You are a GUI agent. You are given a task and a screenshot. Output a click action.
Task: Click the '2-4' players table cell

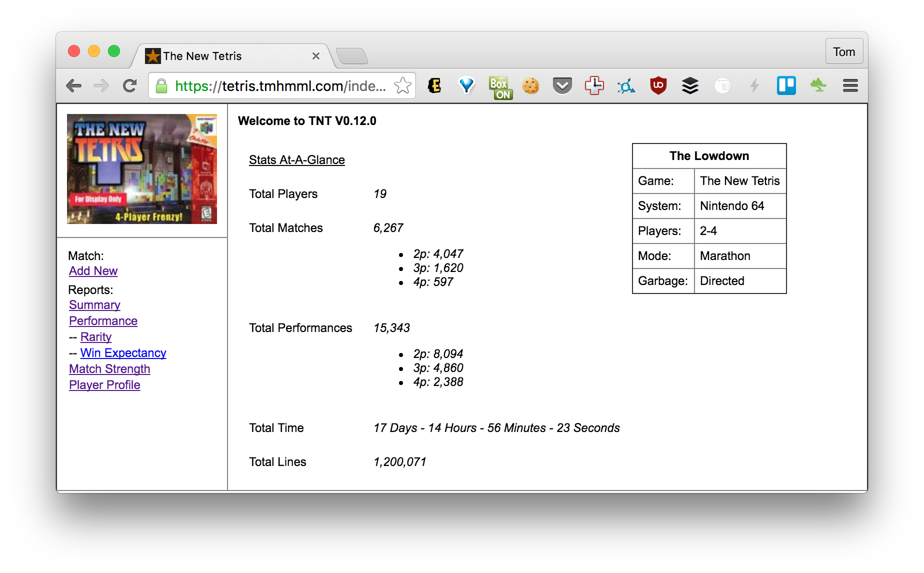click(x=740, y=231)
